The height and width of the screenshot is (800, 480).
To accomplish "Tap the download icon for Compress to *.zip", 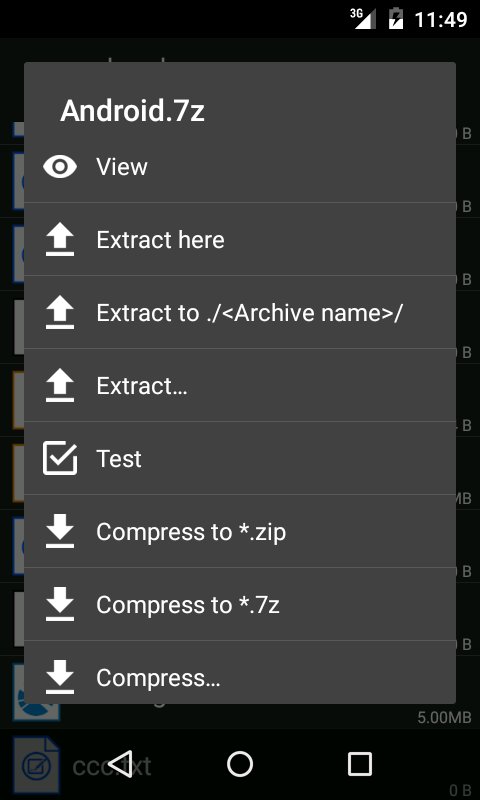I will 60,531.
